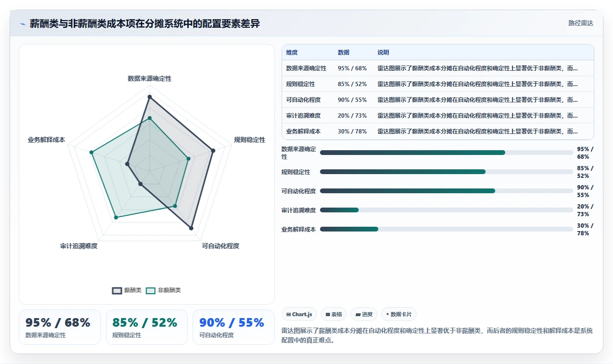
Task: Select table row 数据来源确定性
Action: point(438,68)
